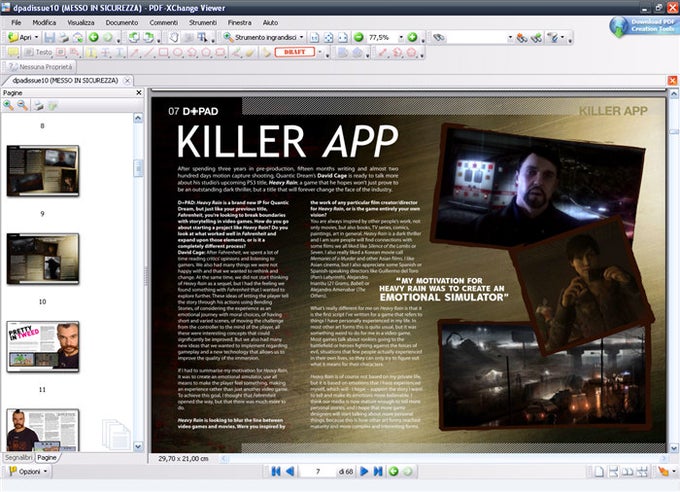680x492 pixels.
Task: Select the Highlight text tool
Action: pos(92,53)
